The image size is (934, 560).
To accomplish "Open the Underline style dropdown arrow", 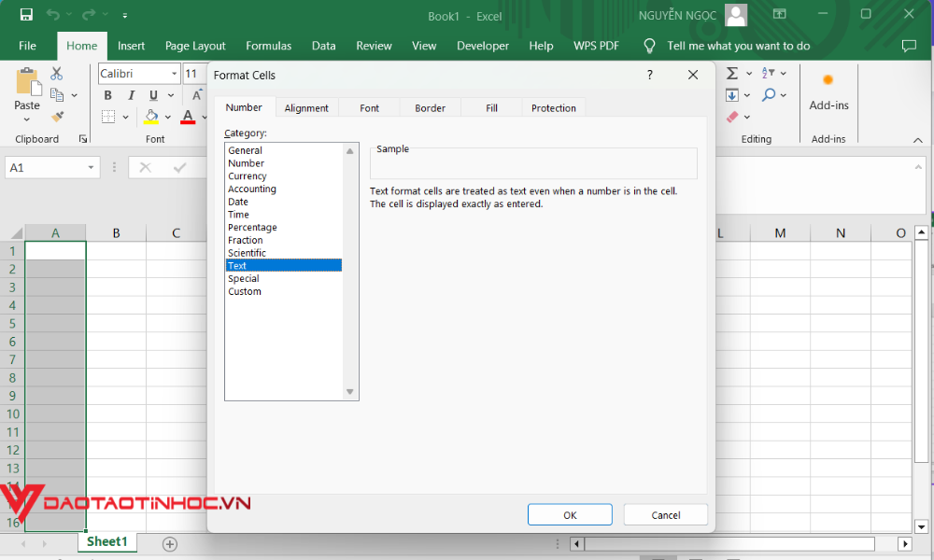I will pyautogui.click(x=171, y=95).
